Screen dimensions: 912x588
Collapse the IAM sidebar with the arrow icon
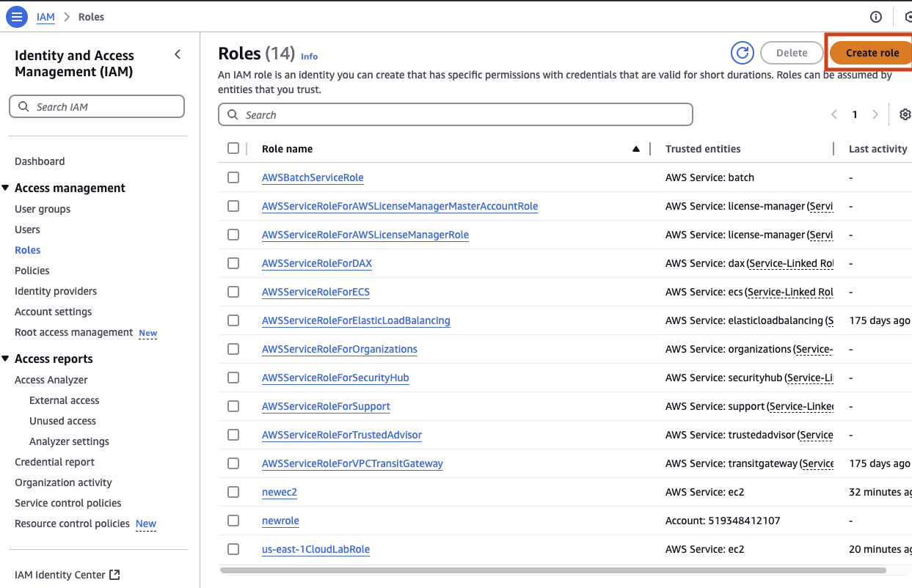tap(178, 54)
